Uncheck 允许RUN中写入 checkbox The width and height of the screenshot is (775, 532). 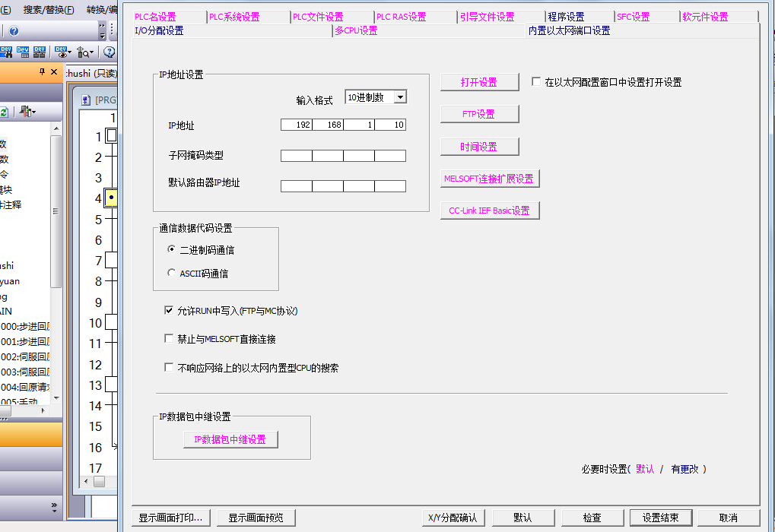point(169,310)
